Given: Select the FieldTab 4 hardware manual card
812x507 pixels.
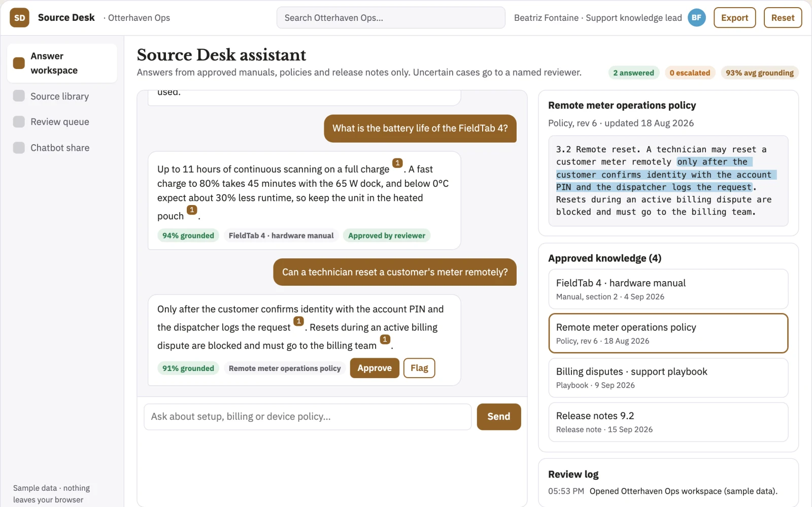Looking at the screenshot, I should 668,289.
